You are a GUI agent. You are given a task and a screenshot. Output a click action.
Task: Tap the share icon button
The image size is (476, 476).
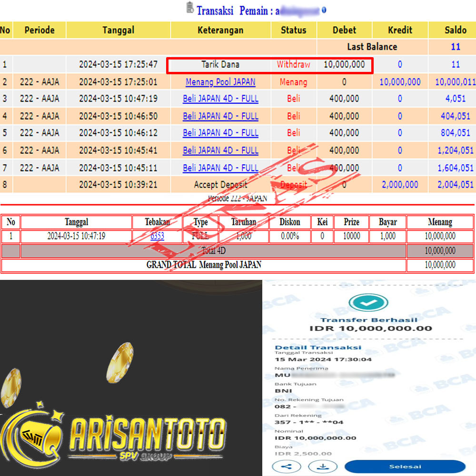(x=286, y=466)
